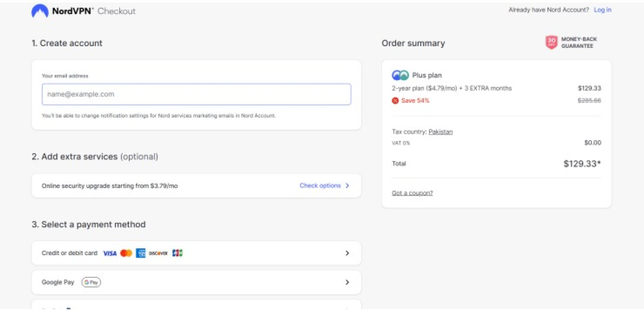
Task: Select Credit or debit card payment row
Action: pyautogui.click(x=196, y=253)
